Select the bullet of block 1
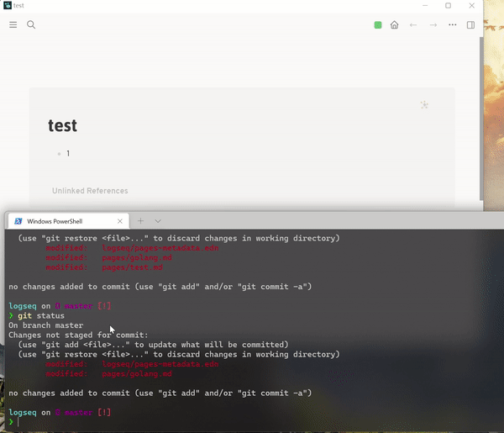The height and width of the screenshot is (433, 504). tap(59, 154)
